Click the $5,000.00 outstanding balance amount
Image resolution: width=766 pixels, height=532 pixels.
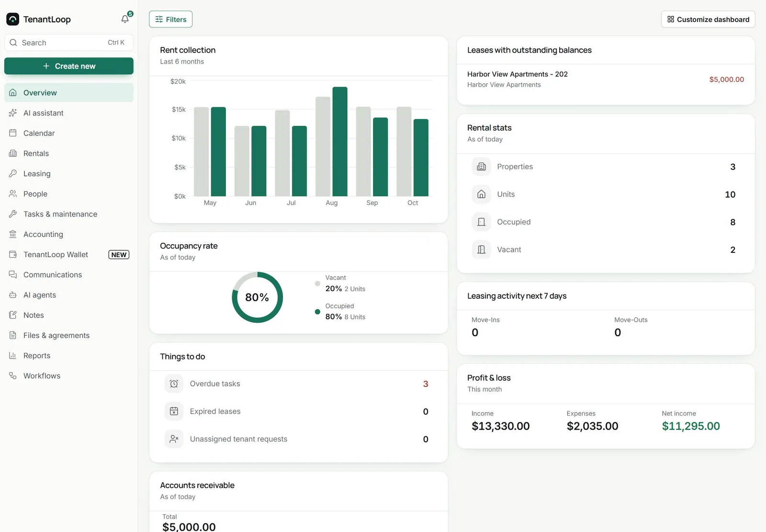726,79
